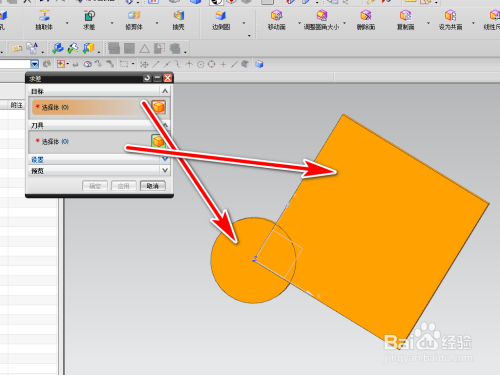The width and height of the screenshot is (500, 375).
Task: Toggle the point on face snap icon
Action: click(x=245, y=64)
